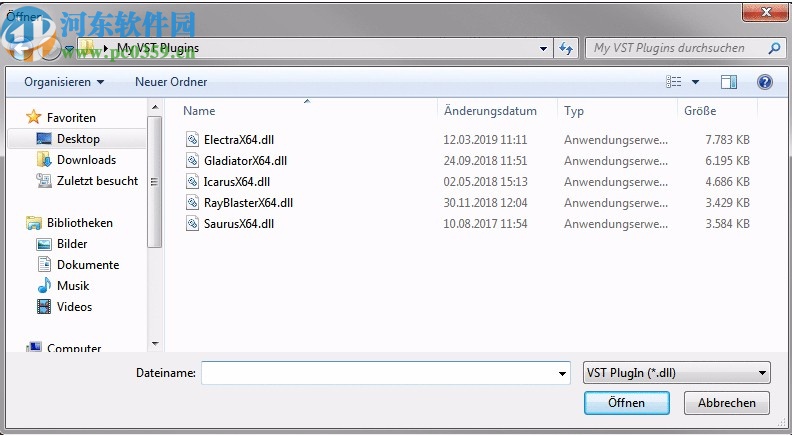Click the Öffnen button
Screen dimensions: 792x436
click(627, 403)
